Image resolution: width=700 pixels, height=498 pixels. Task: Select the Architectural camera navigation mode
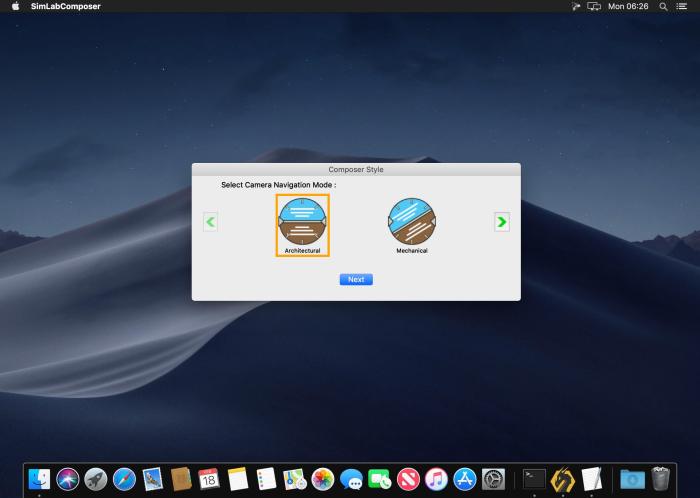pos(303,223)
